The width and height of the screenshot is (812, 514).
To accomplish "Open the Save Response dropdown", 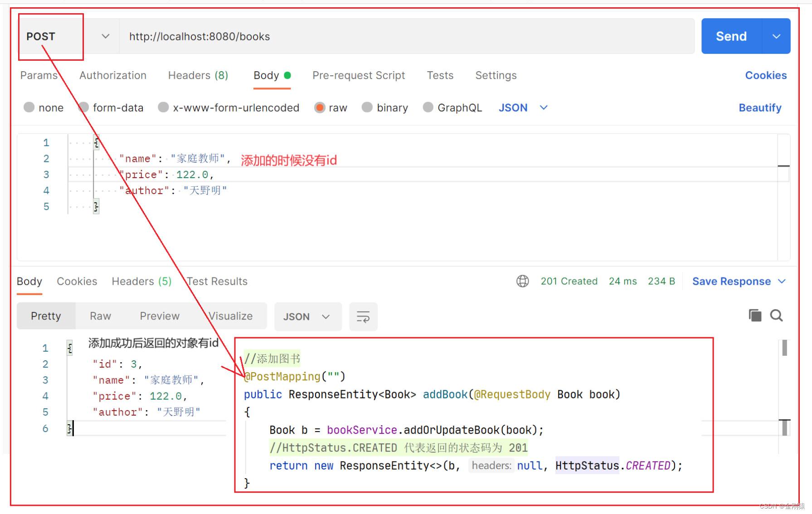I will click(739, 281).
